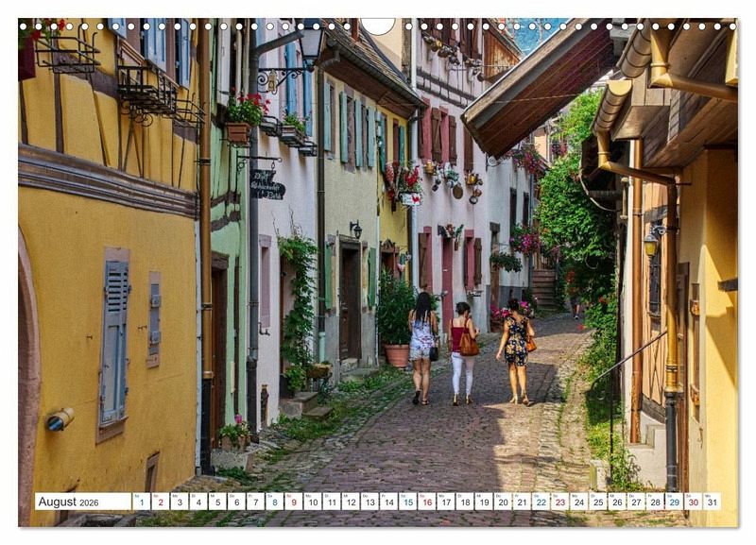Screen dimensions: 756x545
Task: Select day 22 in the calendar strip
Action: 541,502
